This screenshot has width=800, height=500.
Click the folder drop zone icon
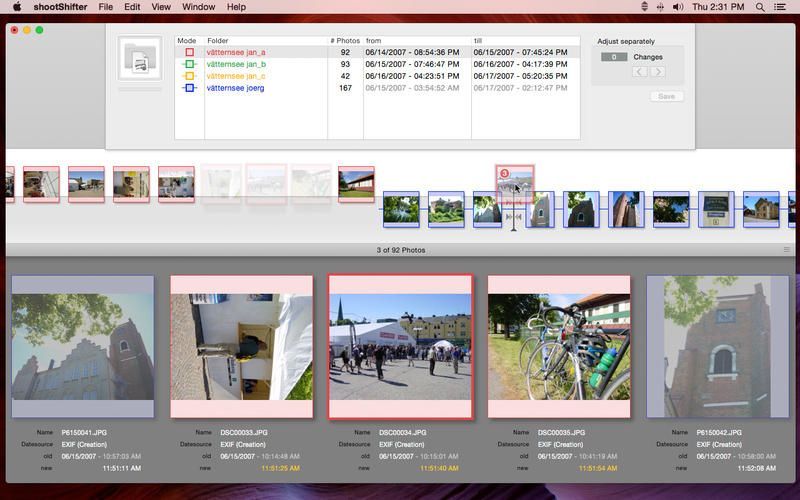[139, 60]
